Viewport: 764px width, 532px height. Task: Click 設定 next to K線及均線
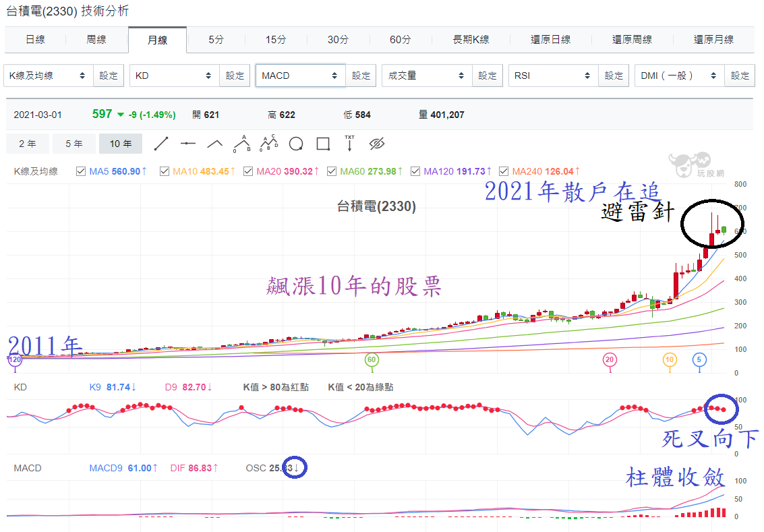[x=109, y=76]
